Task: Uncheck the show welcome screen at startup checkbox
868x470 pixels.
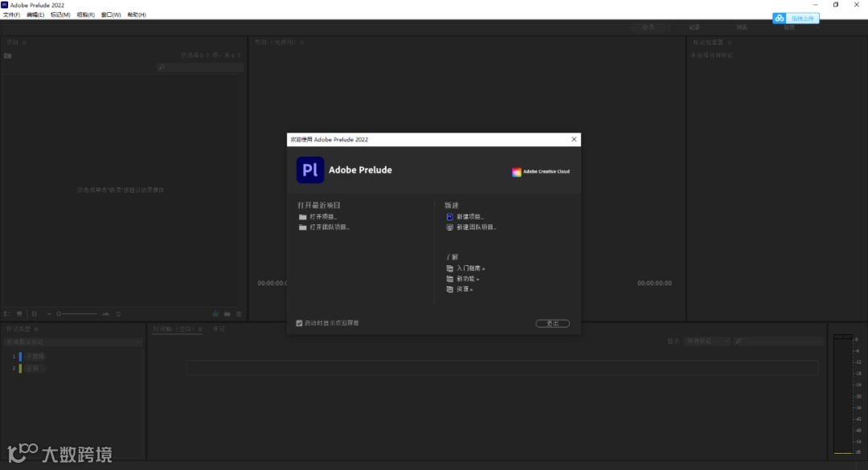Action: point(300,323)
